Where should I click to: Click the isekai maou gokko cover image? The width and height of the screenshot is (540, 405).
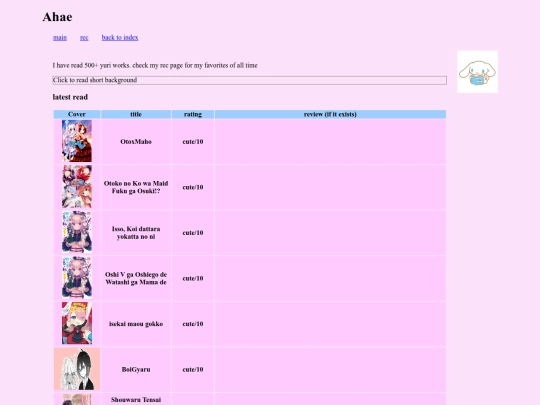point(77,323)
